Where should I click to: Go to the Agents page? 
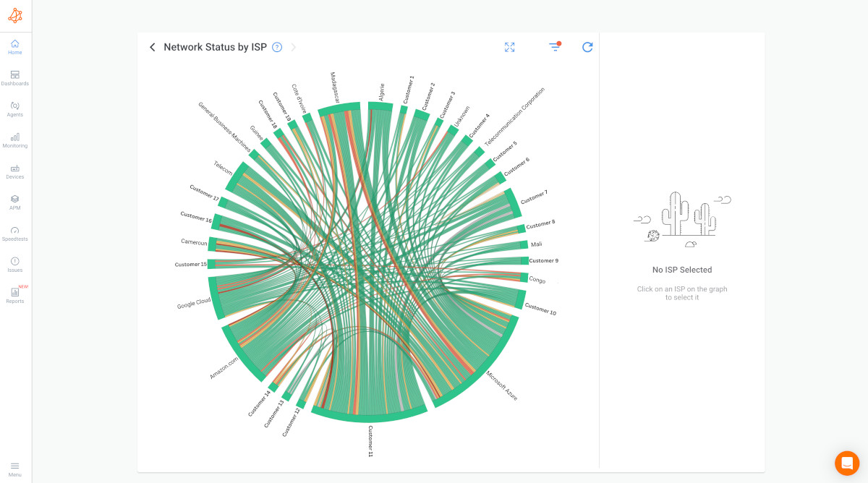pos(14,108)
